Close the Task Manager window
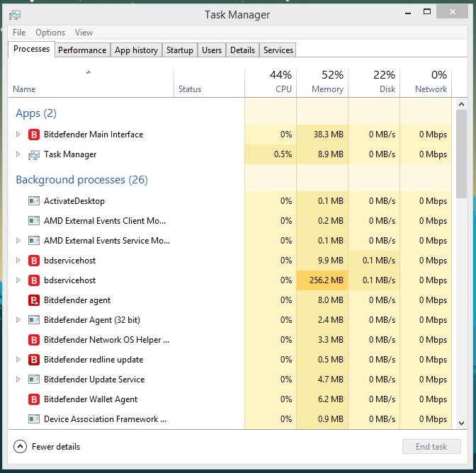 (452, 12)
